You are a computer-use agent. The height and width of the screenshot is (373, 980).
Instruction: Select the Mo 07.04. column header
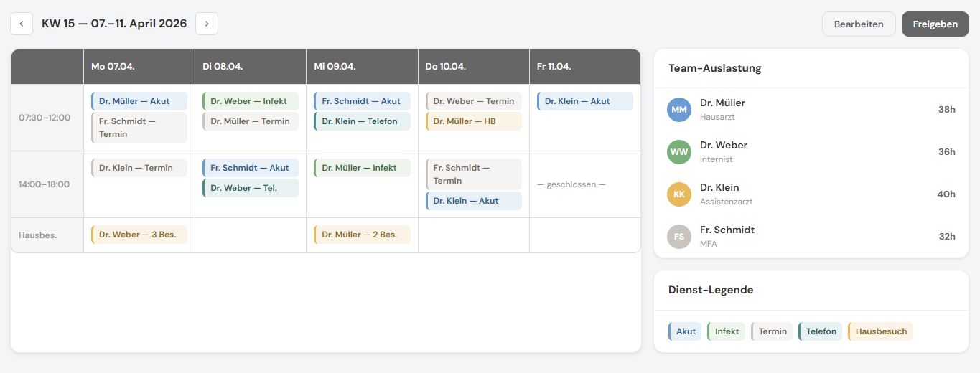139,67
